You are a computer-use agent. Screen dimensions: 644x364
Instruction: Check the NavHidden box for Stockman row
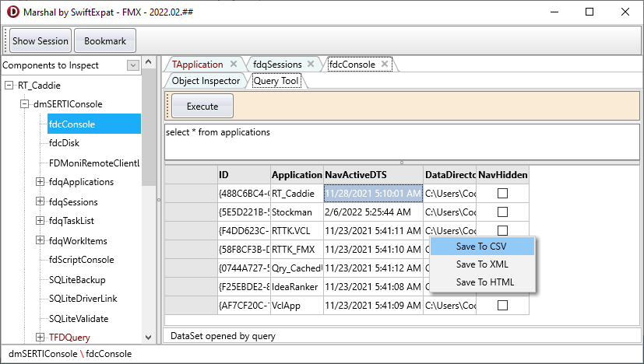pos(502,212)
